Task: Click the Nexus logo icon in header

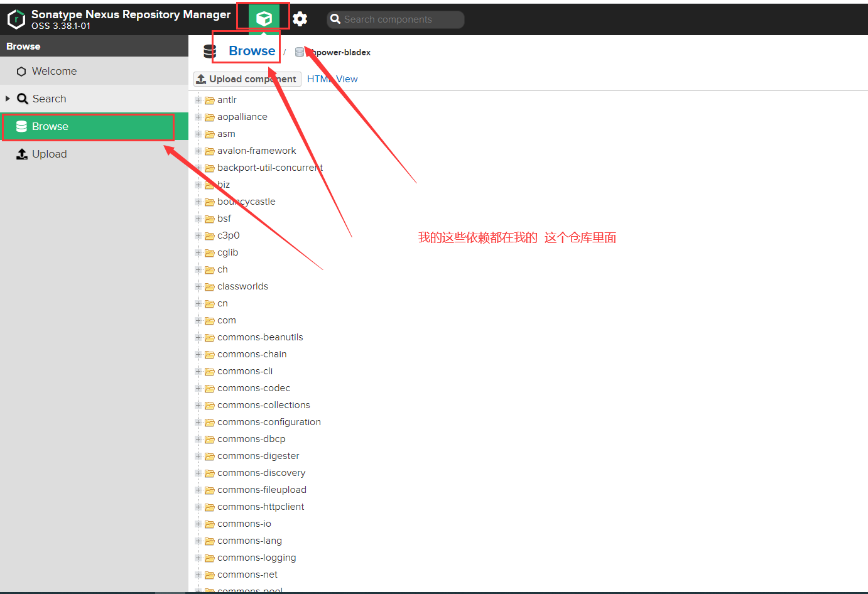Action: point(16,19)
